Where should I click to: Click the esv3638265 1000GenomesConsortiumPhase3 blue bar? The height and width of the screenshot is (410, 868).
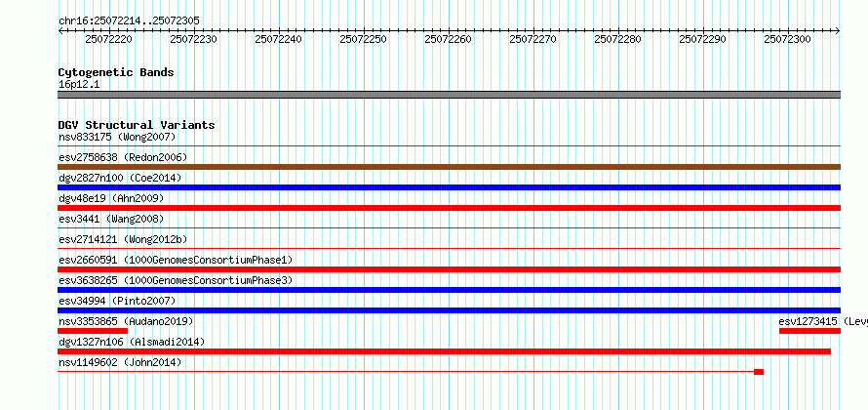(x=449, y=290)
